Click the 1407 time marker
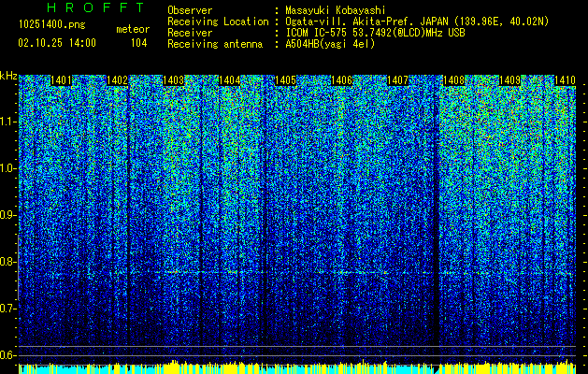This screenshot has height=374, width=588. pyautogui.click(x=397, y=80)
